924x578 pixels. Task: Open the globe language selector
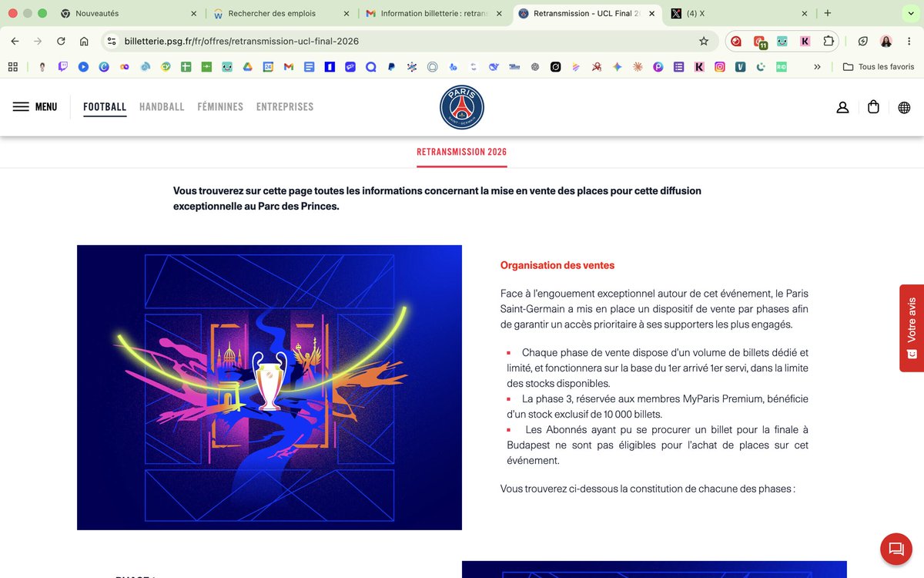[904, 107]
